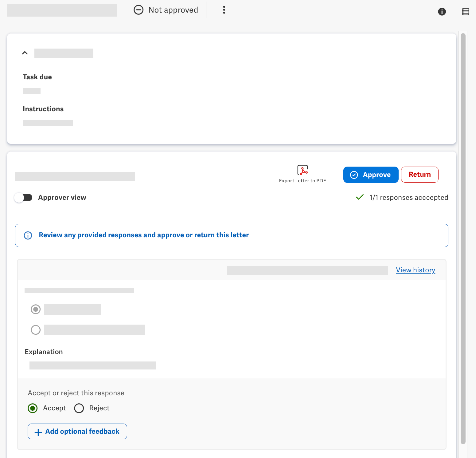Viewport: 476px width, 458px height.
Task: Select the Accept radio button
Action: 32,408
